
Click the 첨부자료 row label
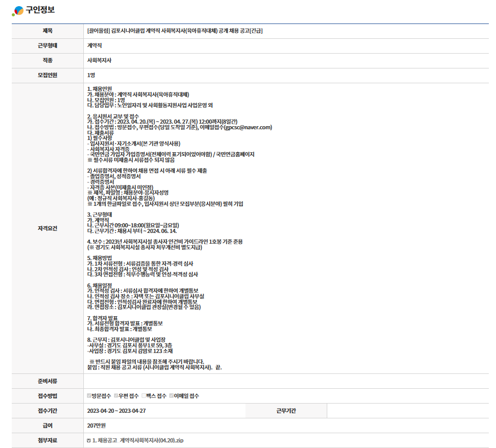pyautogui.click(x=48, y=440)
